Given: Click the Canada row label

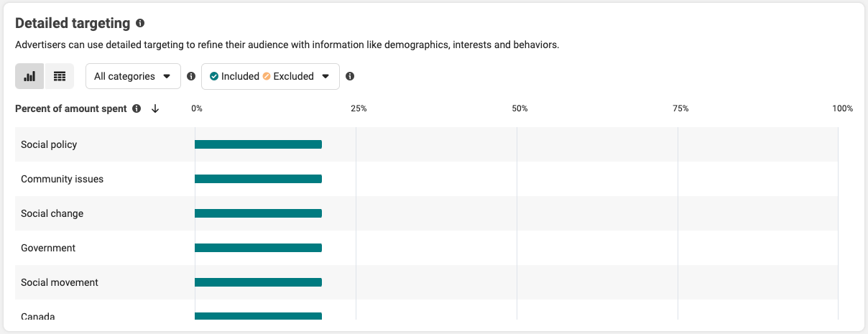Looking at the screenshot, I should click(38, 317).
